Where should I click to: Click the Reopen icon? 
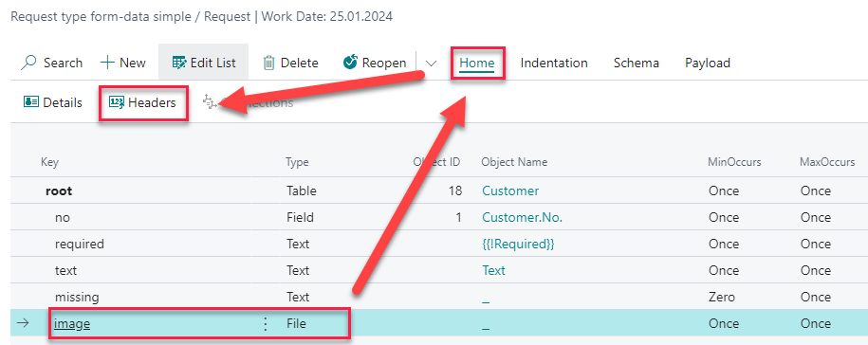click(350, 62)
